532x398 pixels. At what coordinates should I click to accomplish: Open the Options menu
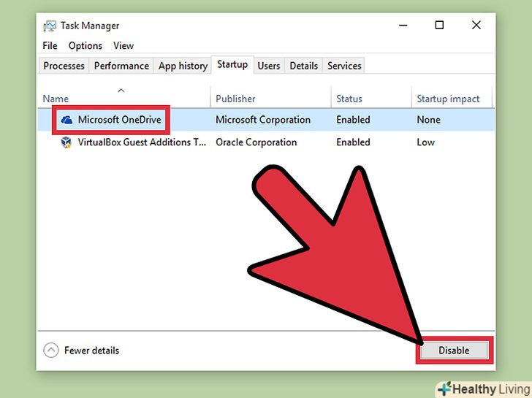85,46
